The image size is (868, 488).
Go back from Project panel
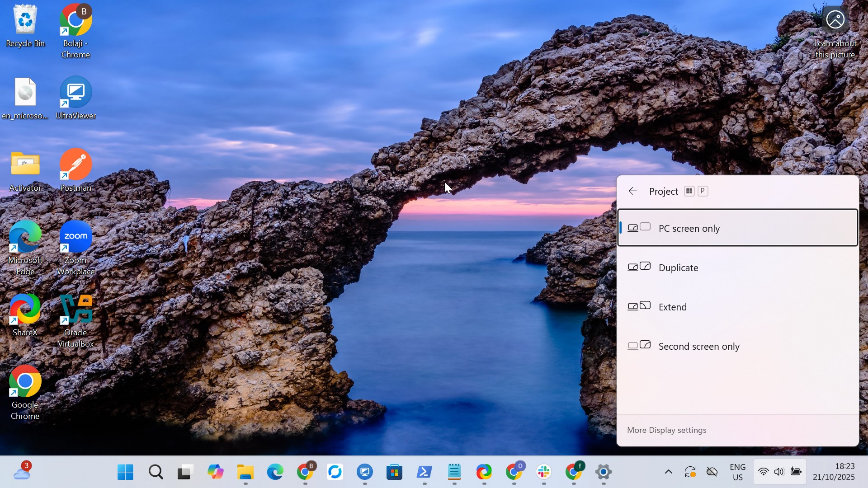633,191
